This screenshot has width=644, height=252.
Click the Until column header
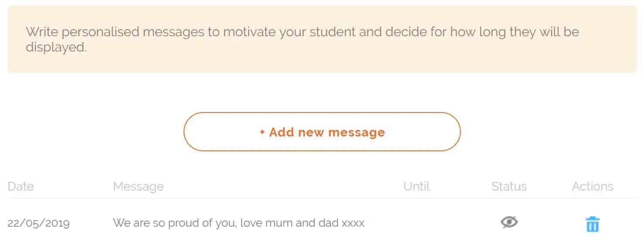coord(416,186)
